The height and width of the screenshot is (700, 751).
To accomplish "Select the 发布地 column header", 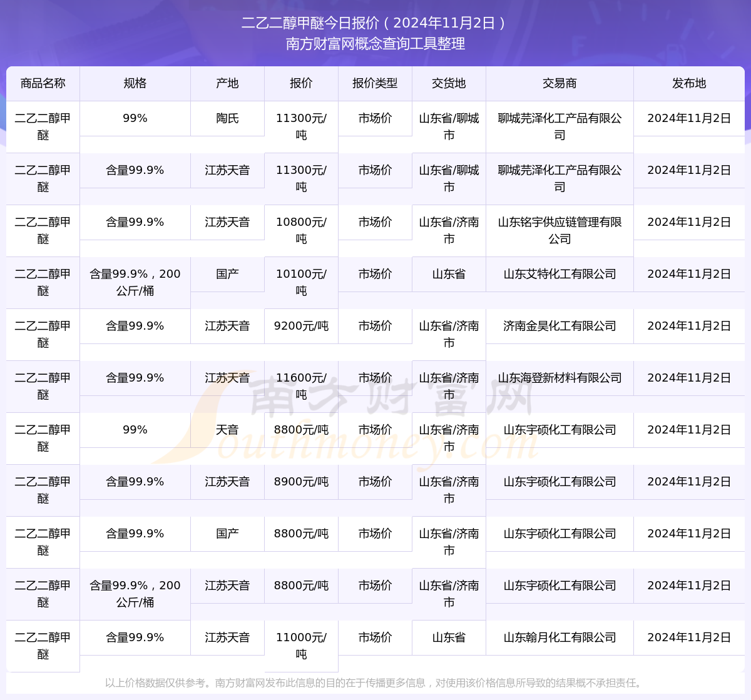I will tap(689, 83).
